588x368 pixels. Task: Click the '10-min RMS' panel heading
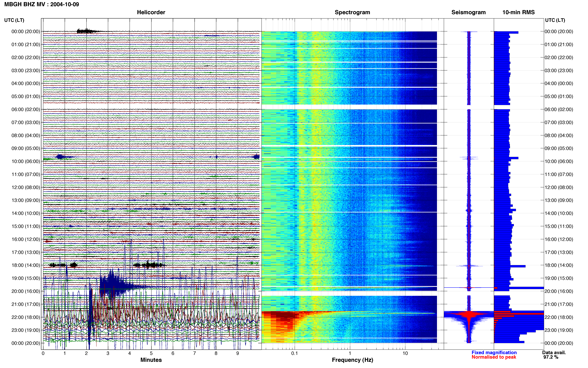click(518, 12)
